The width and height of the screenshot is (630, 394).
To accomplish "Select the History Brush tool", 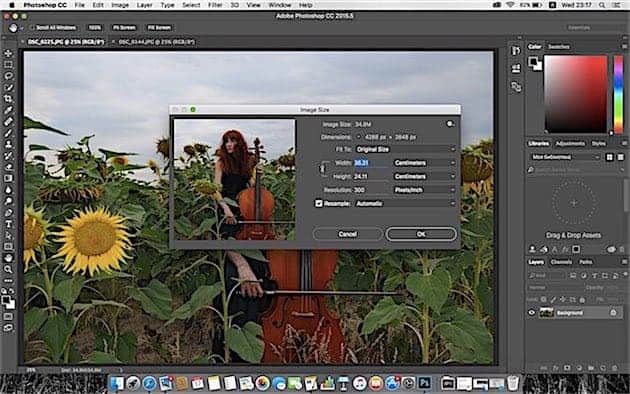I will [8, 155].
